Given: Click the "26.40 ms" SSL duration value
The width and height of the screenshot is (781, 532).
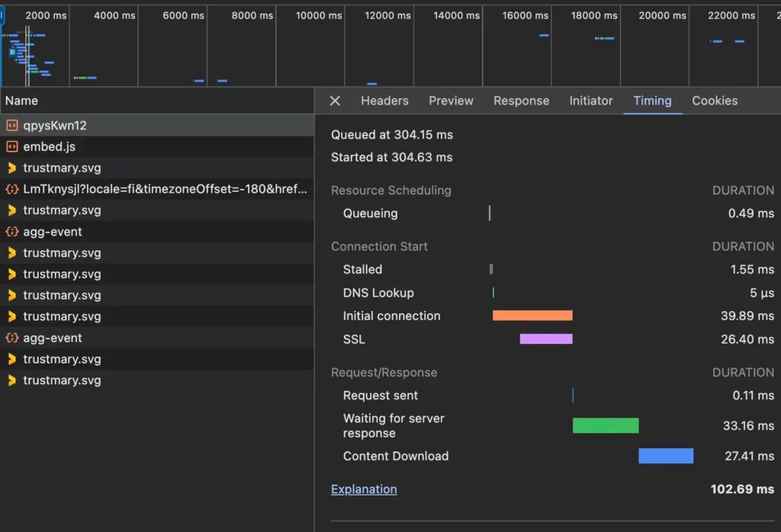Looking at the screenshot, I should pyautogui.click(x=747, y=339).
